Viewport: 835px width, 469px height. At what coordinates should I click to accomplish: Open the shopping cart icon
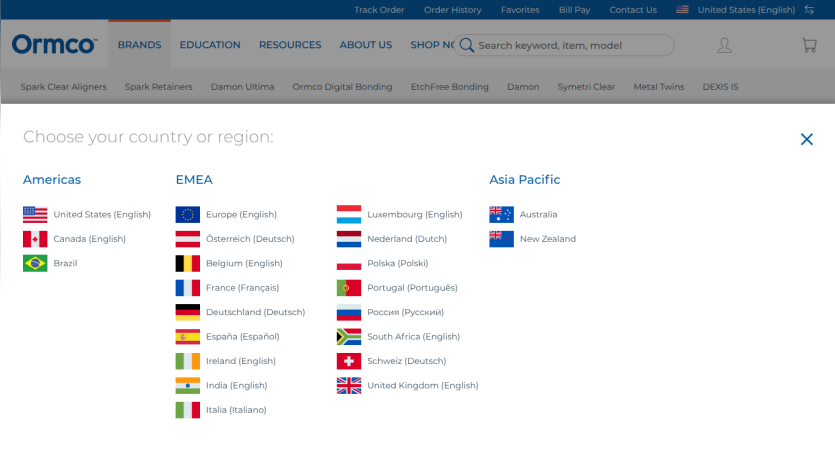tap(809, 45)
